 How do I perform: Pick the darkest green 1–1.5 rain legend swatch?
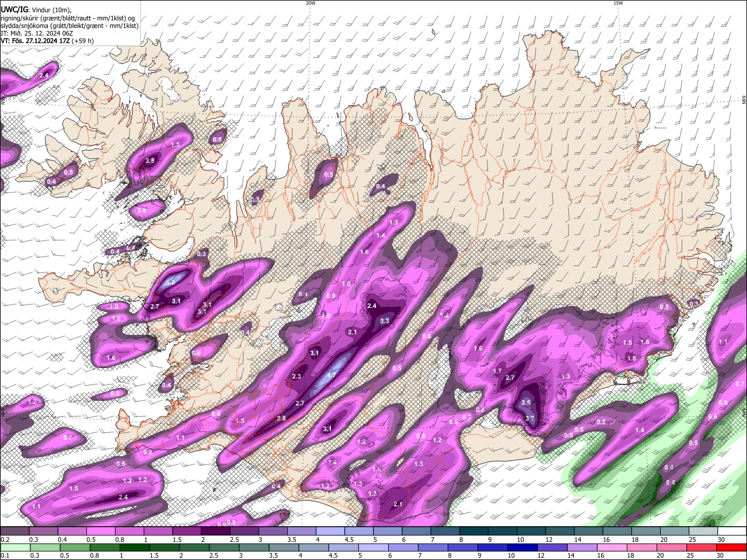point(134,547)
